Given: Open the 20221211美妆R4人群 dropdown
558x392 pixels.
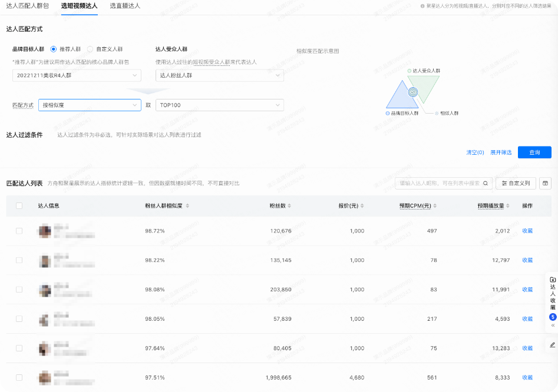Looking at the screenshot, I should (x=75, y=75).
